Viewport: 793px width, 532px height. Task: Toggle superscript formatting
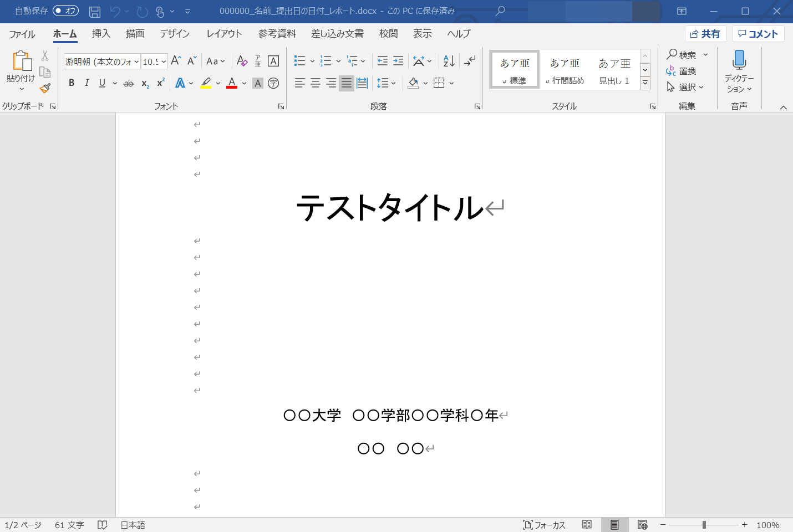coord(160,83)
